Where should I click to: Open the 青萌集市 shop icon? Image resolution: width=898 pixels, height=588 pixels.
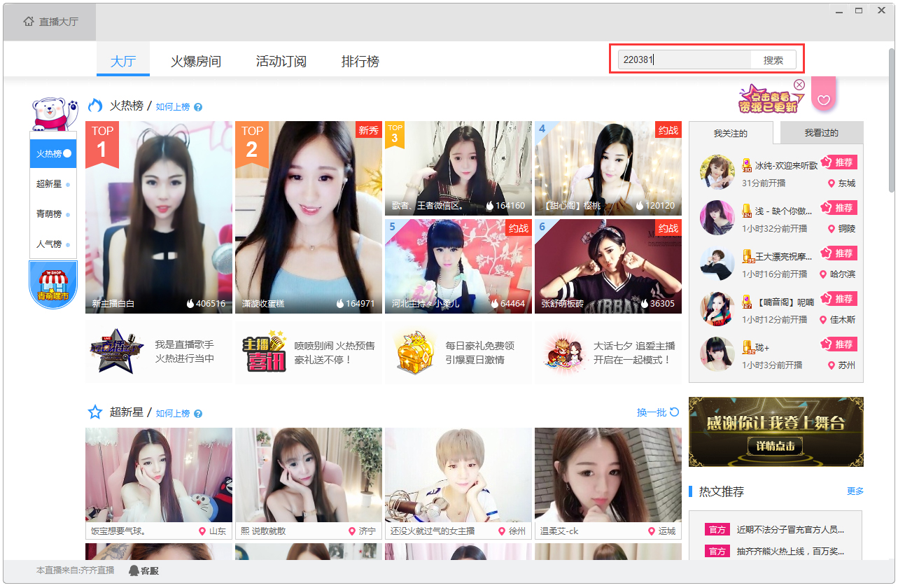[x=53, y=285]
